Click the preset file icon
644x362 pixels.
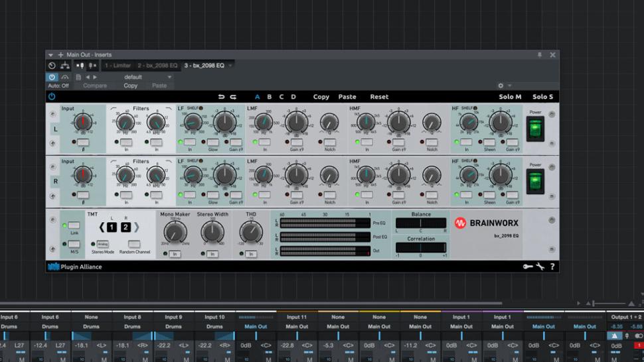point(78,77)
